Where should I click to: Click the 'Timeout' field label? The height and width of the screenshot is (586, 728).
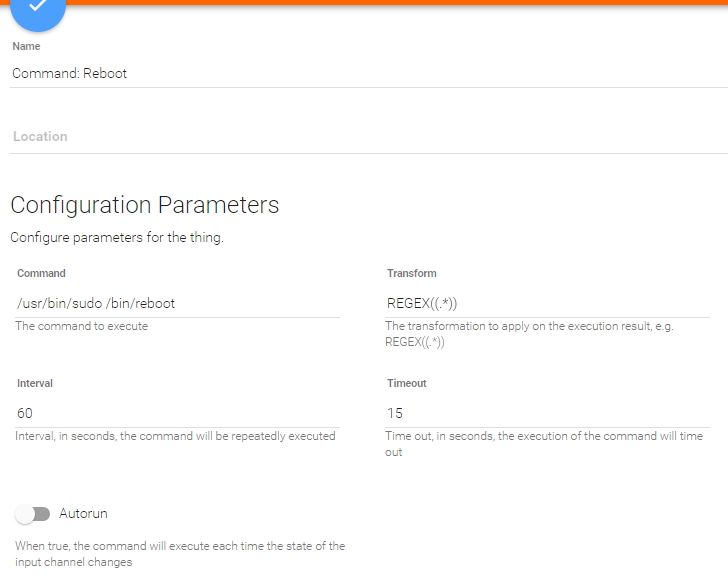pos(407,383)
